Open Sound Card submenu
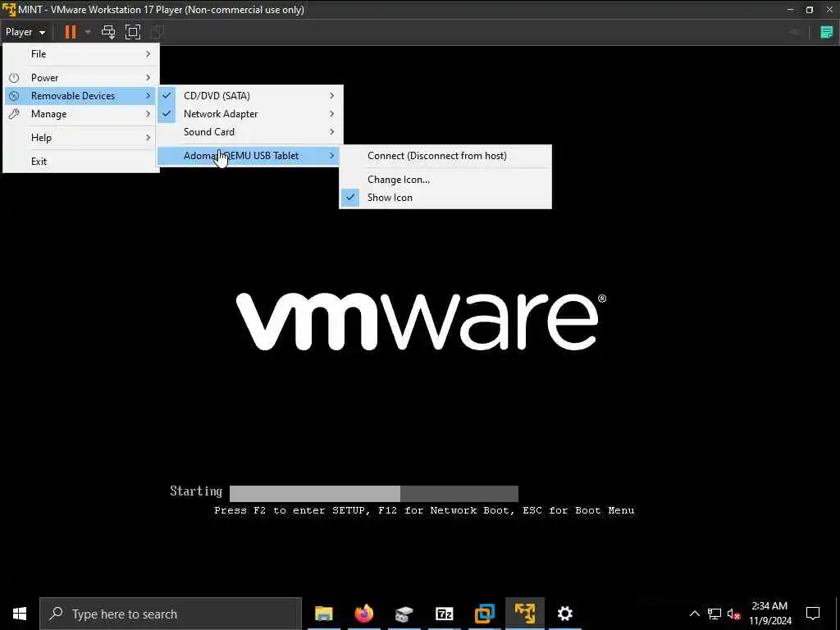Image resolution: width=840 pixels, height=630 pixels. tap(249, 132)
